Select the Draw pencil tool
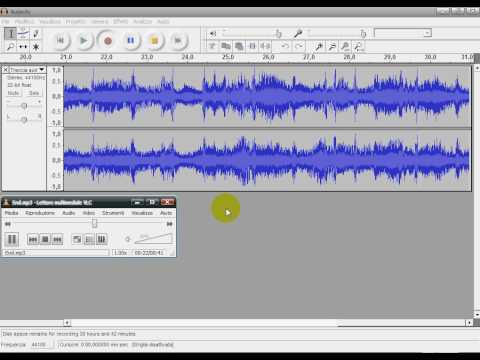Screen dimensions: 480x360 36,34
